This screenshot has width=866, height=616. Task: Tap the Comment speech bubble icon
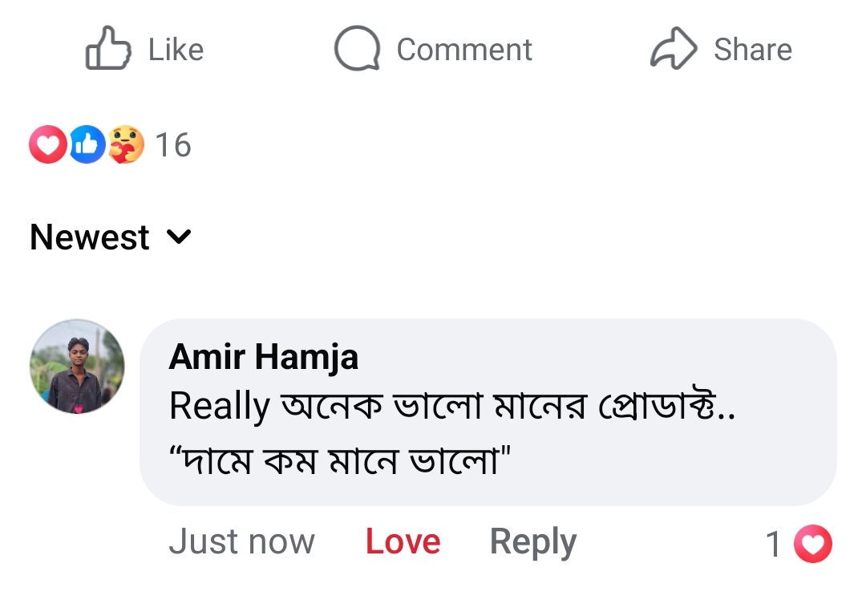358,48
